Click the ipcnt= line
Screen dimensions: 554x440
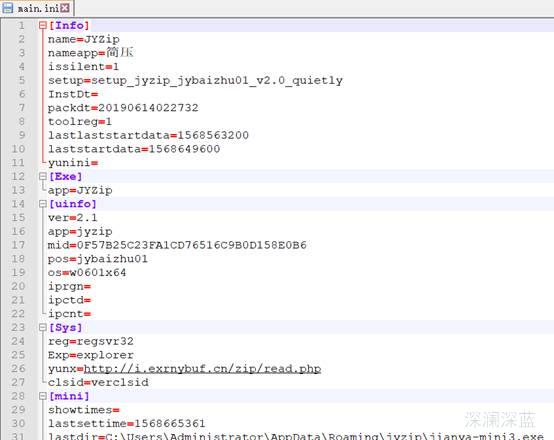[x=69, y=313]
